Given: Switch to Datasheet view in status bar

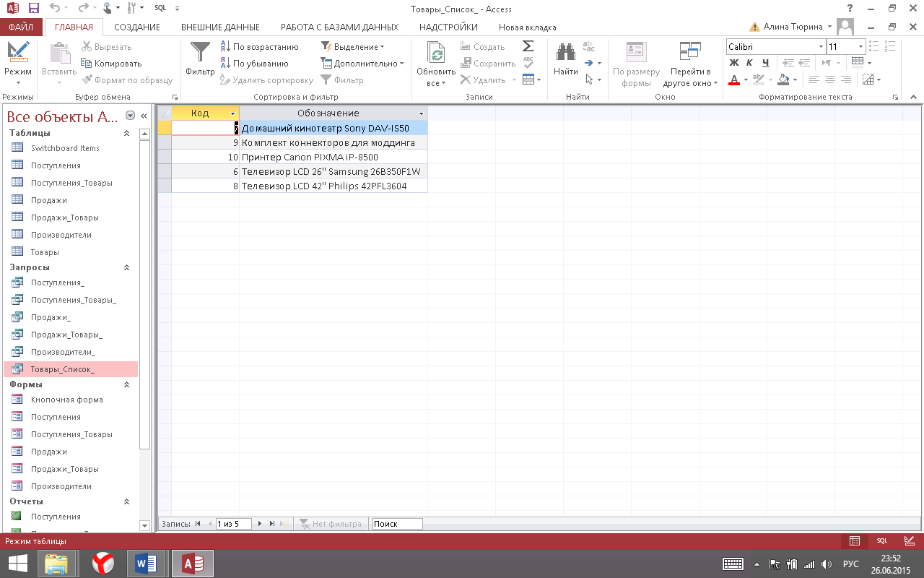Looking at the screenshot, I should 855,541.
